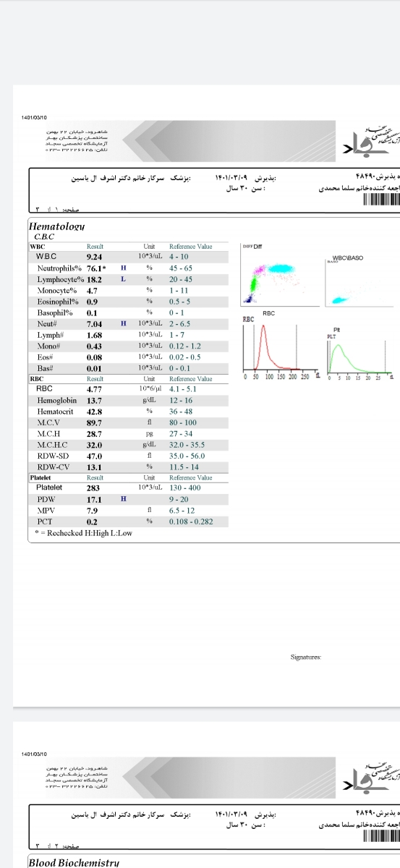400x868 pixels.
Task: Click the H flag beside Neutrophils%
Action: [123, 268]
